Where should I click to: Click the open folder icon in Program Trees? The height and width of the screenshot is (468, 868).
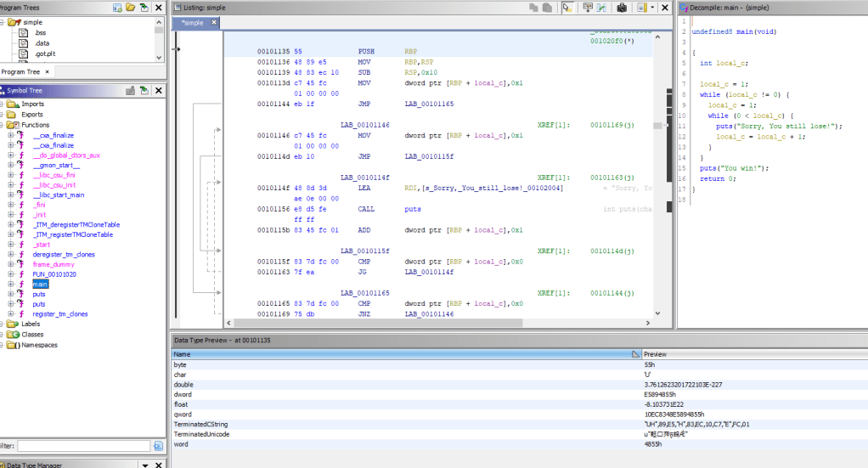[130, 8]
